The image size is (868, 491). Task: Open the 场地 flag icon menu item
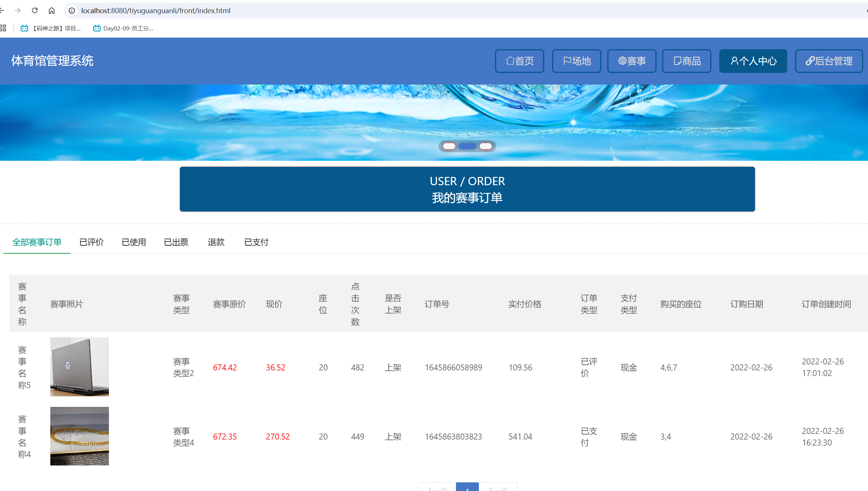(567, 61)
